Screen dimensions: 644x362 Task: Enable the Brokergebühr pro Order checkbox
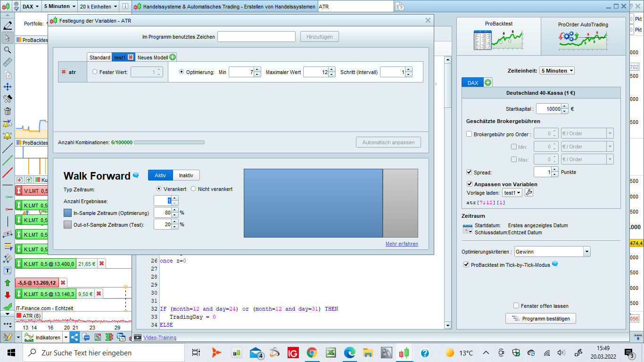pos(469,134)
